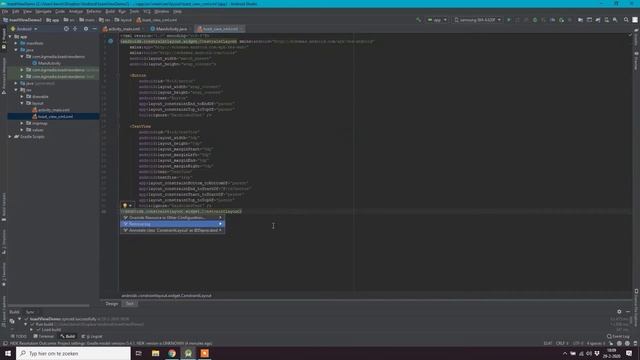Expand the manifests folder
Screen dimensions: 640x360
16,43
